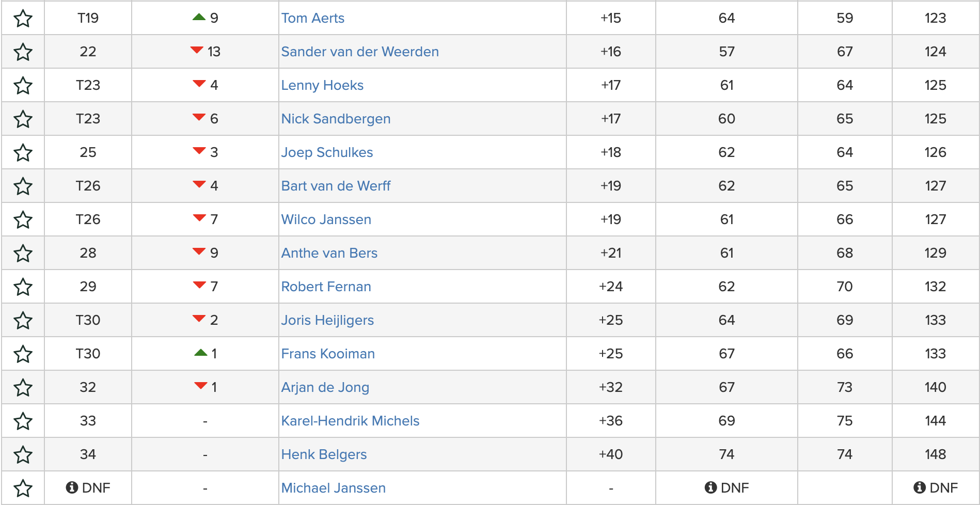Image resolution: width=980 pixels, height=505 pixels.
Task: Star Henk Belgers in the standings
Action: click(23, 455)
